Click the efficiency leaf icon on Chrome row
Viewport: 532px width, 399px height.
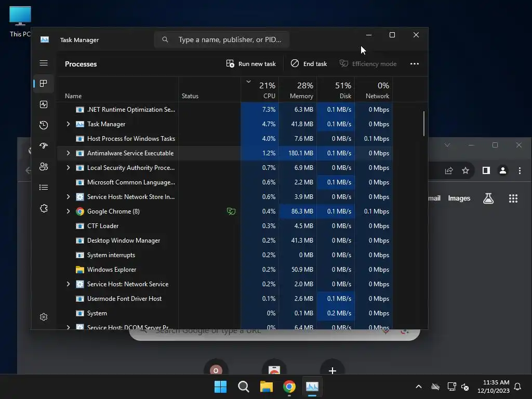click(231, 211)
